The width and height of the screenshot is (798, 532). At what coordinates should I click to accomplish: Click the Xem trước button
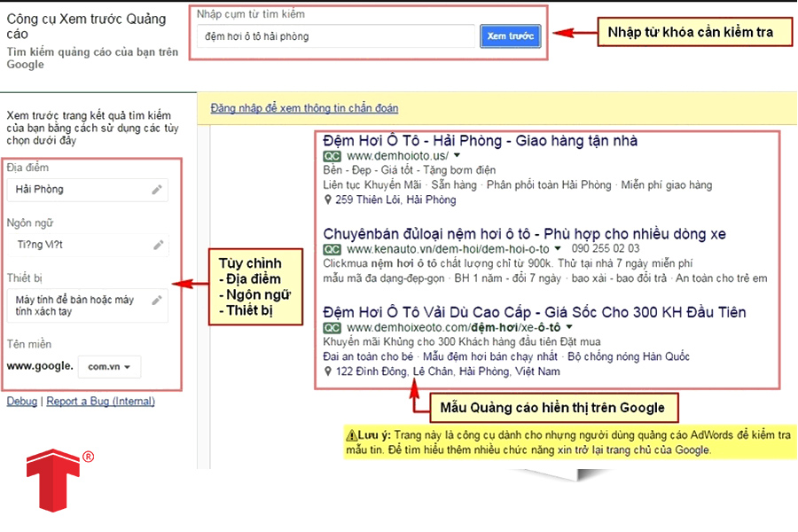point(511,36)
